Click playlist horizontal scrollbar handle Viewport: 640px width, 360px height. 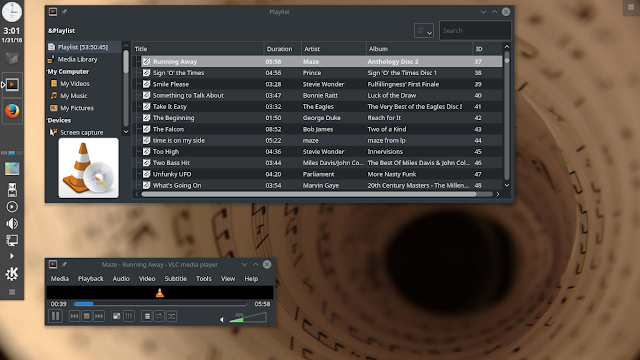tap(309, 194)
